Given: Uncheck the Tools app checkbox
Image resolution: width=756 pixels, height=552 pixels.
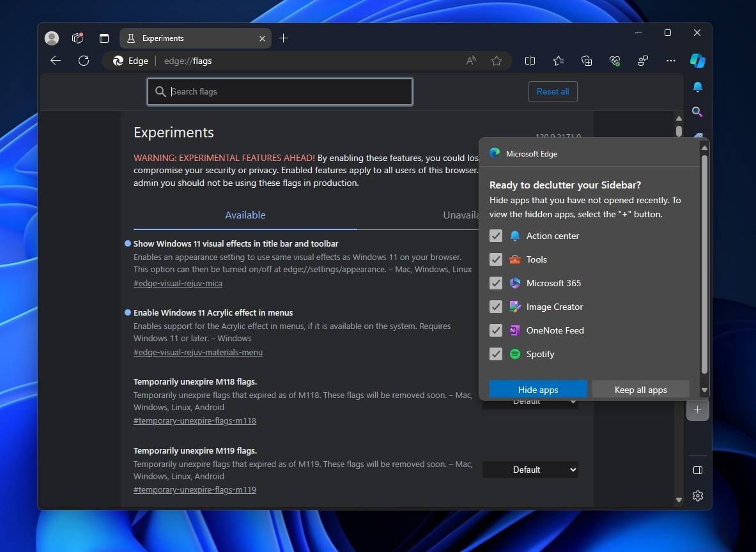Looking at the screenshot, I should 495,259.
